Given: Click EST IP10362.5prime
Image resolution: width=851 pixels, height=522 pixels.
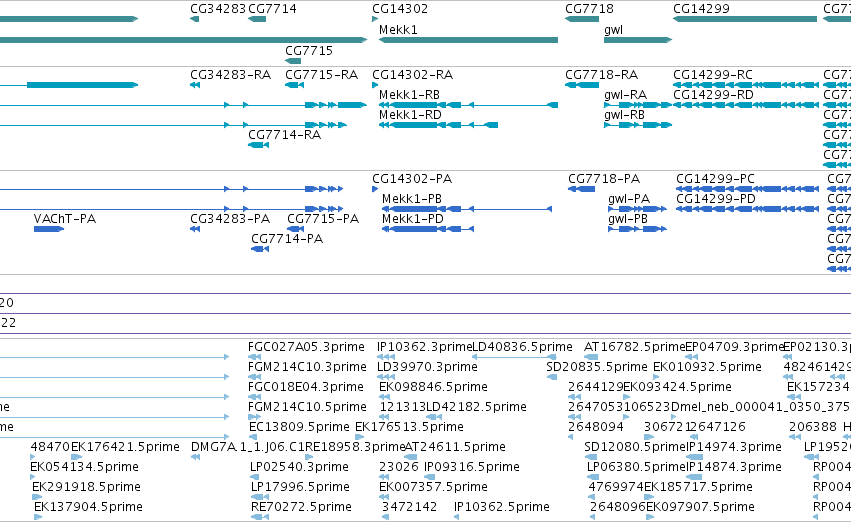Looking at the screenshot, I should pyautogui.click(x=501, y=507).
